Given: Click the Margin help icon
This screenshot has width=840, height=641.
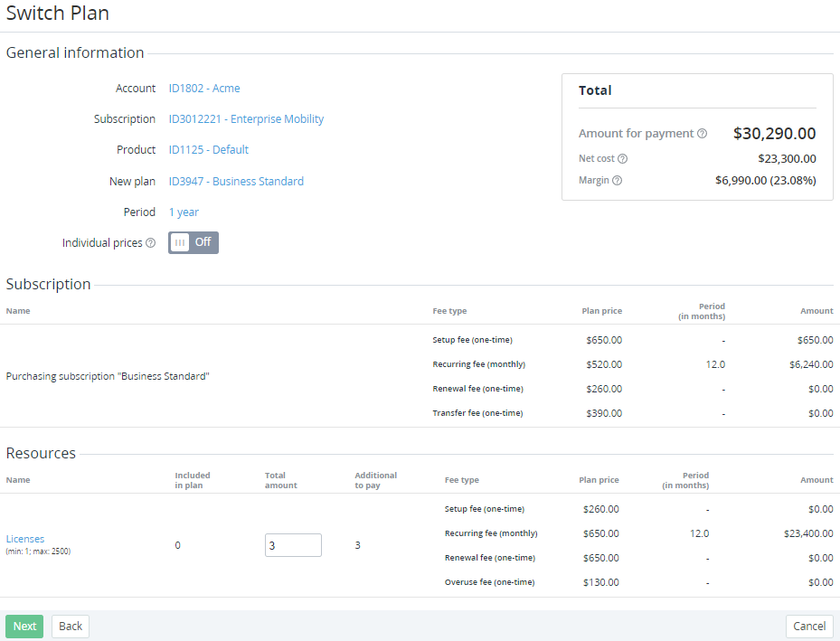Looking at the screenshot, I should coord(617,181).
